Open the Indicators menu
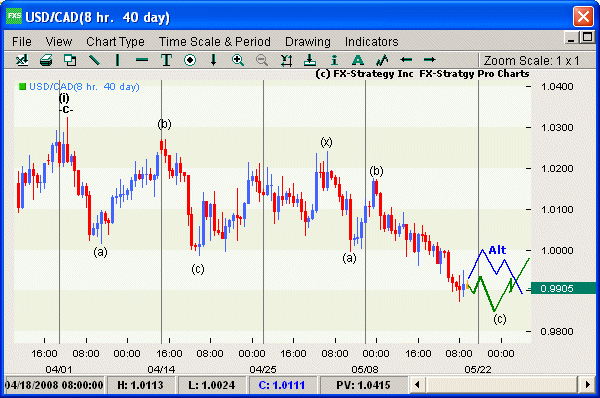 372,41
